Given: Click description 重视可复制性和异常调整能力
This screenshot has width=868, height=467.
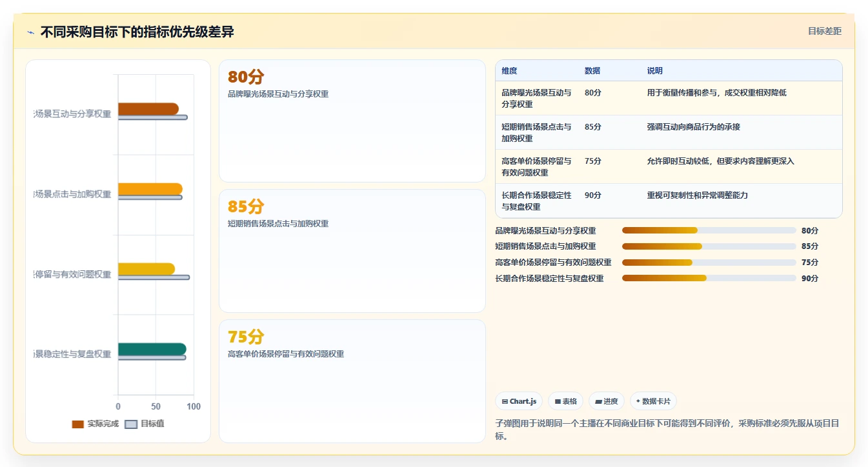Looking at the screenshot, I should 698,195.
